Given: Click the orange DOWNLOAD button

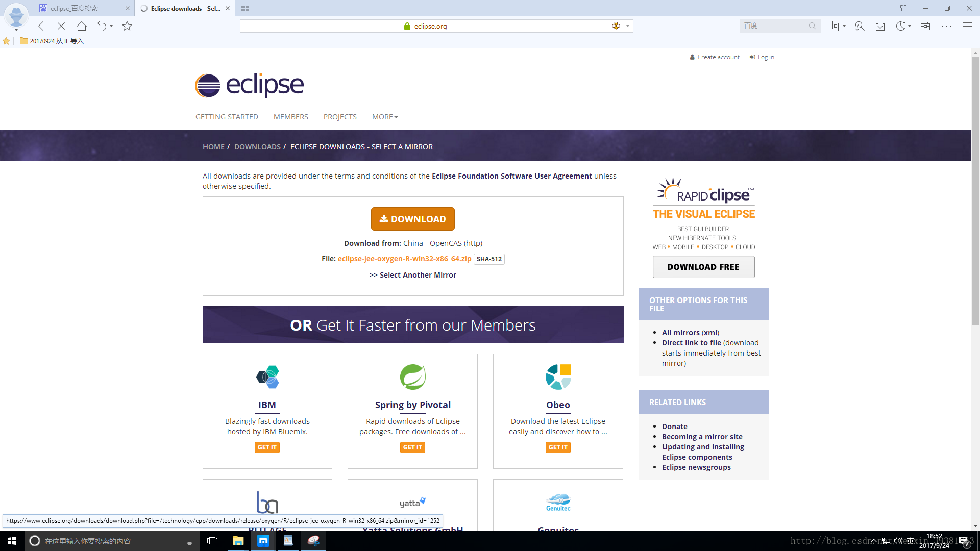Looking at the screenshot, I should coord(412,219).
